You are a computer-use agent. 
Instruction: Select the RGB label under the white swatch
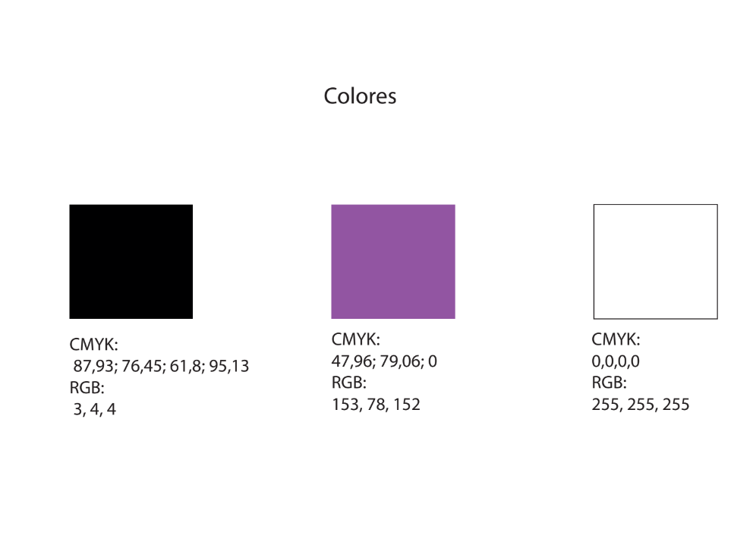tap(609, 383)
